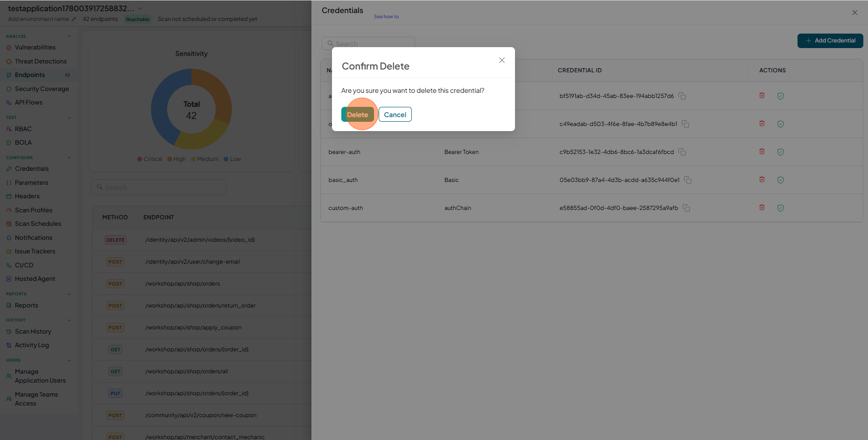The image size is (868, 440).
Task: Edit environment name with the pencil icon
Action: pyautogui.click(x=74, y=19)
